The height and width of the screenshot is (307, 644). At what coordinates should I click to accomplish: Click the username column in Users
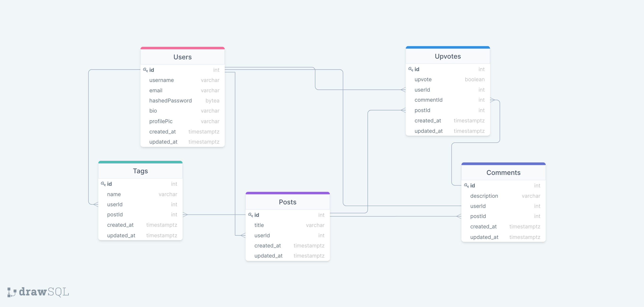coord(182,80)
